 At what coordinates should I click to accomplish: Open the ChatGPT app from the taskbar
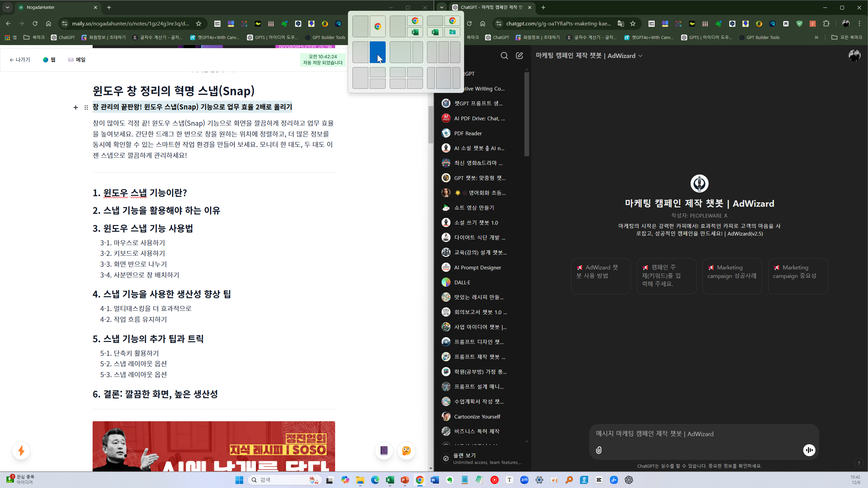click(x=629, y=480)
